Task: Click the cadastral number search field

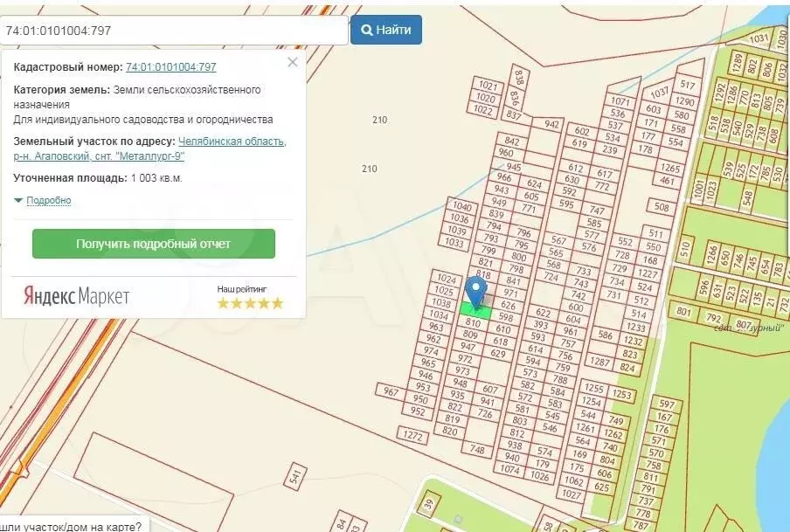Action: tap(175, 30)
